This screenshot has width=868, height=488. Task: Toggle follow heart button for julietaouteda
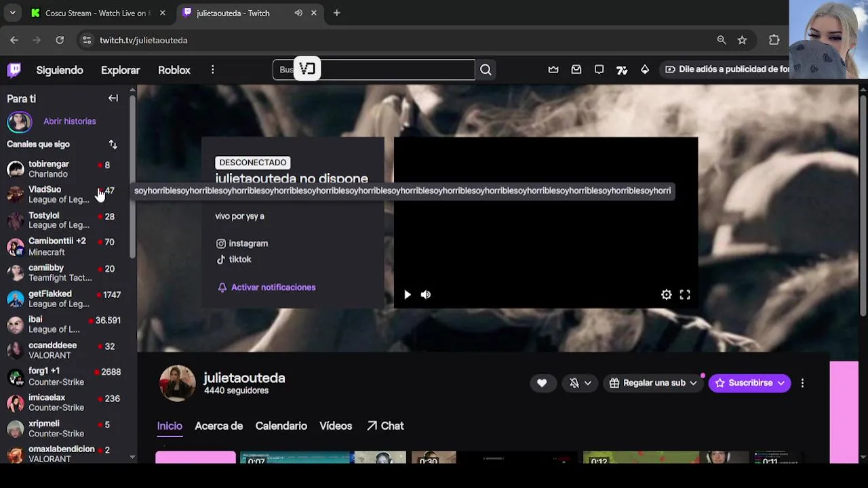pos(542,383)
